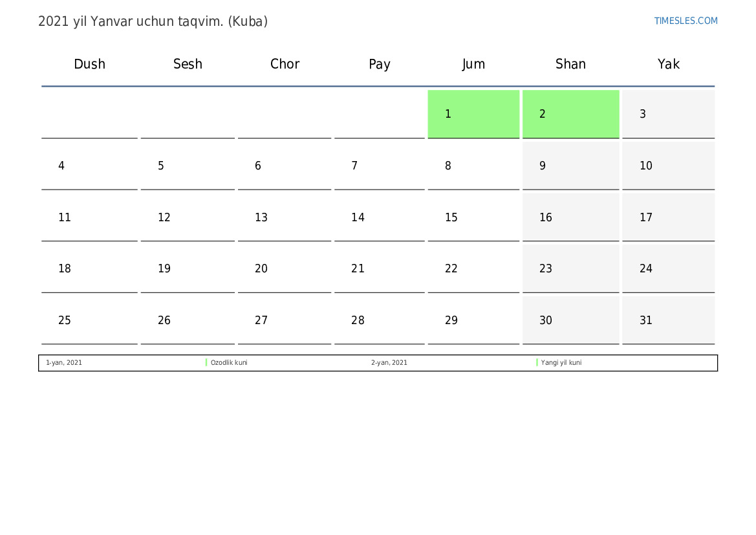Click the green marker beside 'Ozodlik kuni'
The width and height of the screenshot is (756, 535).
206,362
